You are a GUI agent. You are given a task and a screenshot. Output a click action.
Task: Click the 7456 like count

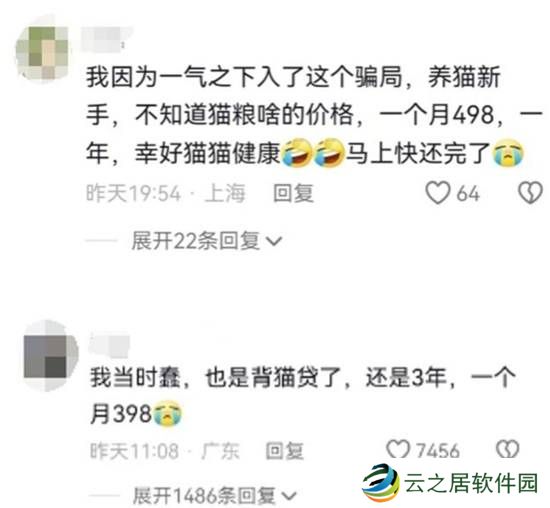[x=438, y=450]
